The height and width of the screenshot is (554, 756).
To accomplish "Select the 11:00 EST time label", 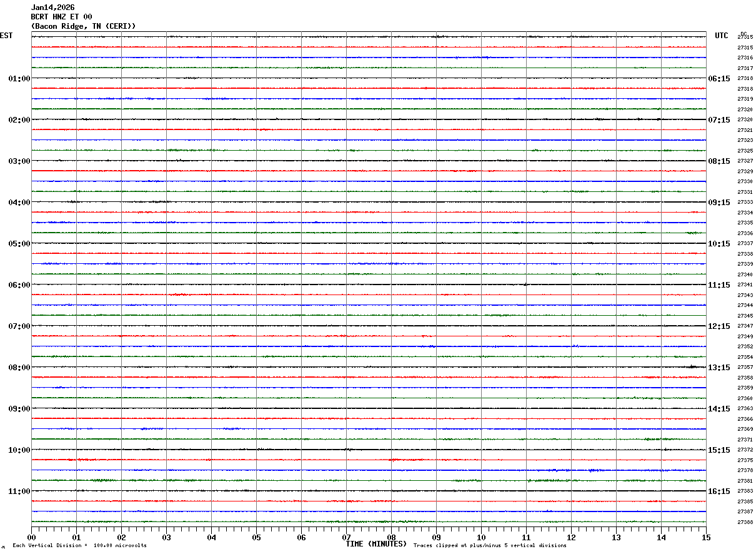I will tap(19, 491).
